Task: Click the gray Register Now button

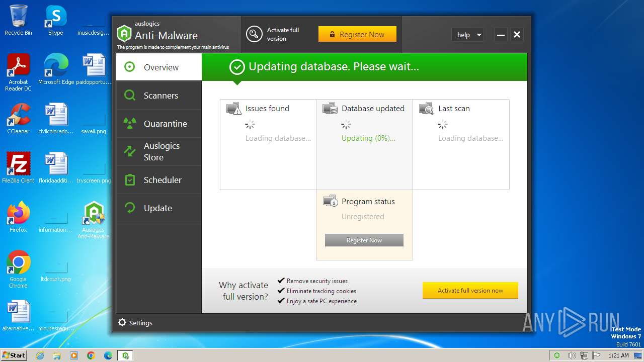Action: click(364, 240)
